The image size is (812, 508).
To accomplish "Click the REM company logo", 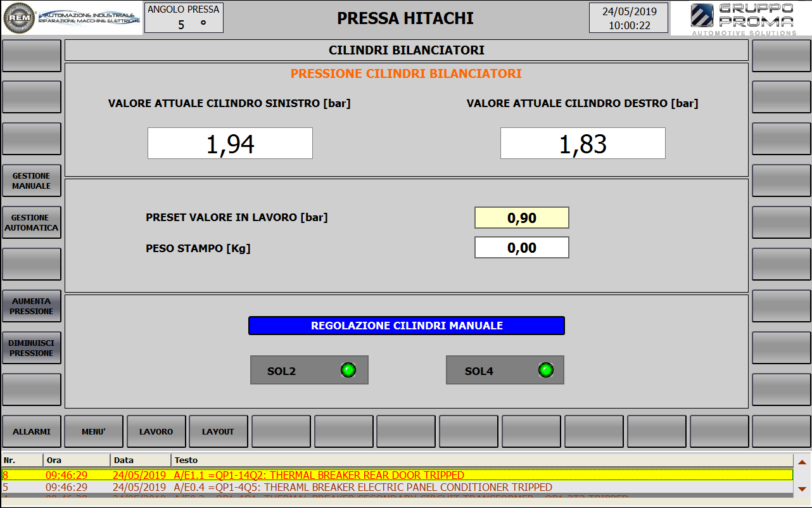I will pyautogui.click(x=72, y=18).
